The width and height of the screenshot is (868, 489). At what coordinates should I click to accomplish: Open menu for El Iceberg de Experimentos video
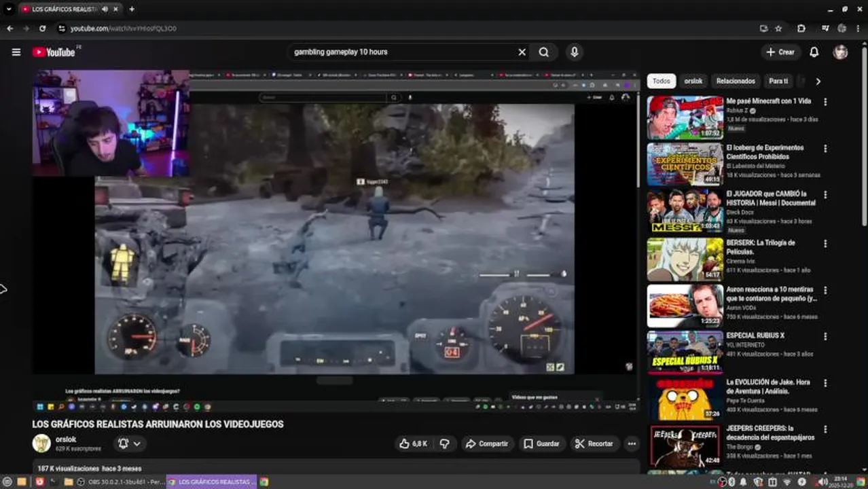(x=825, y=149)
